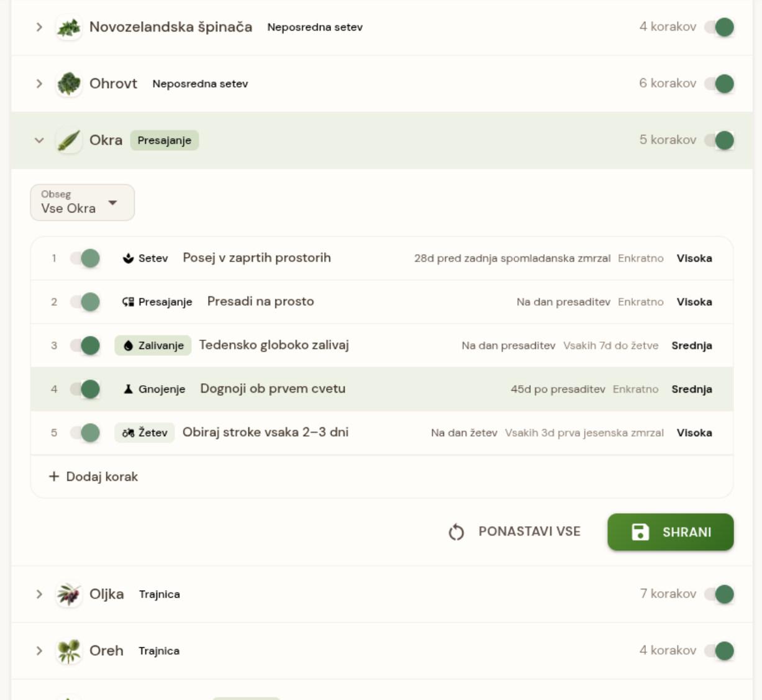Click the Oljka olive branch icon
Viewport: 762px width, 700px height.
coord(68,594)
